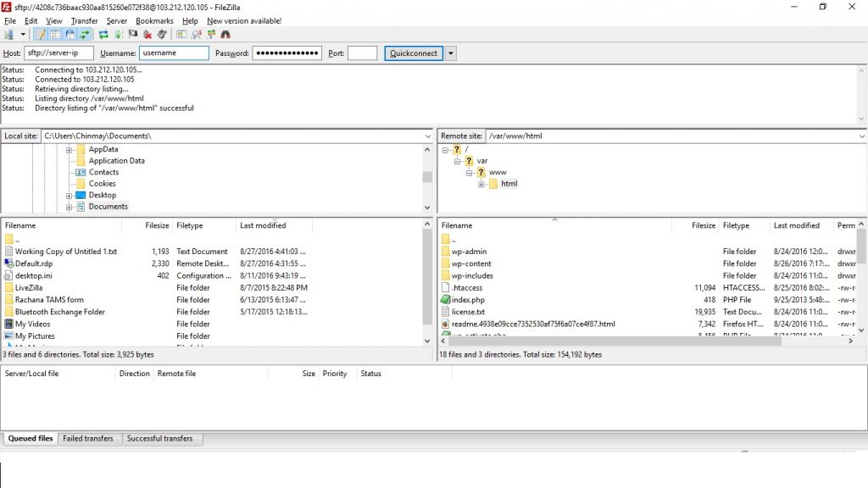This screenshot has width=868, height=488.
Task: Click the Reconnect to last server icon
Action: pyautogui.click(x=161, y=35)
